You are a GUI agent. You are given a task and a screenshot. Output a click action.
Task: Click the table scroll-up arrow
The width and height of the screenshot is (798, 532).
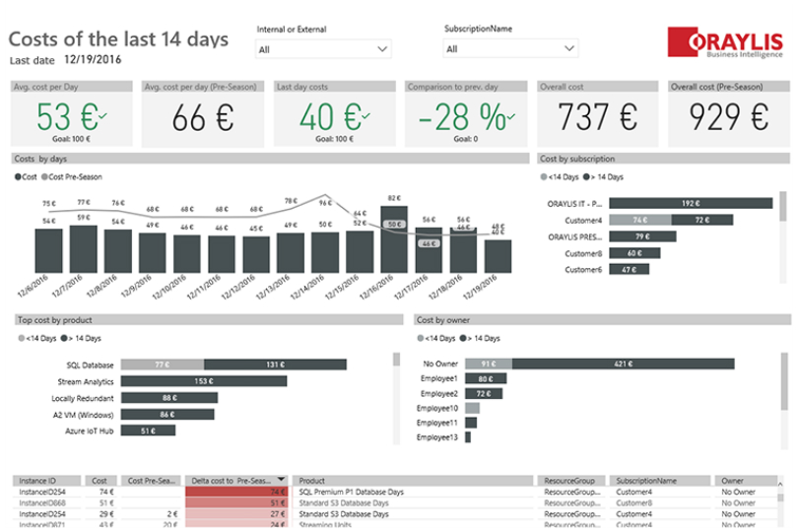780,484
